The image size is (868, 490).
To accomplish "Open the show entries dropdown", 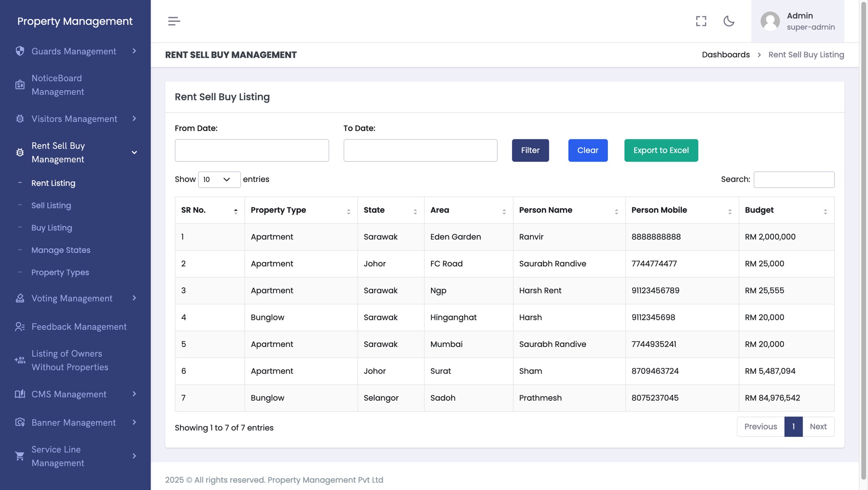I will (219, 180).
